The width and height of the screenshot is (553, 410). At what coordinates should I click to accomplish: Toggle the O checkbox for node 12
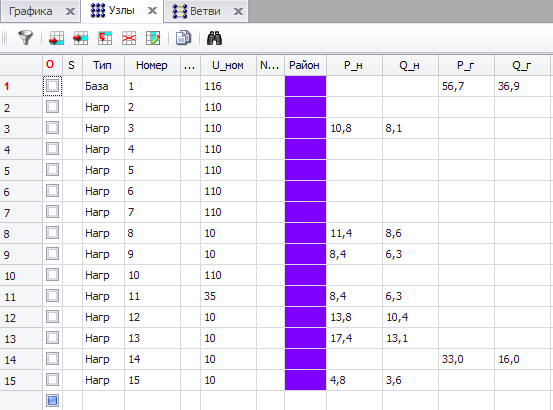click(53, 317)
